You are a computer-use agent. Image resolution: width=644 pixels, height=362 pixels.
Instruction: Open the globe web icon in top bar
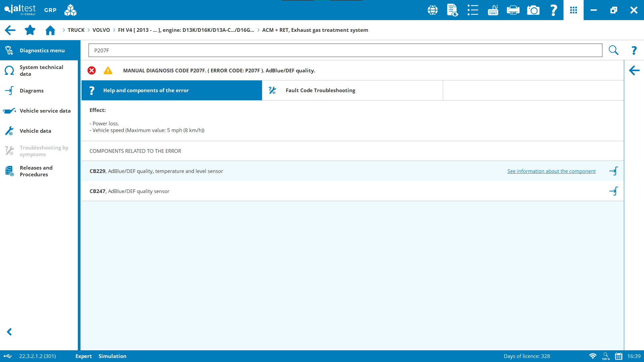point(433,10)
